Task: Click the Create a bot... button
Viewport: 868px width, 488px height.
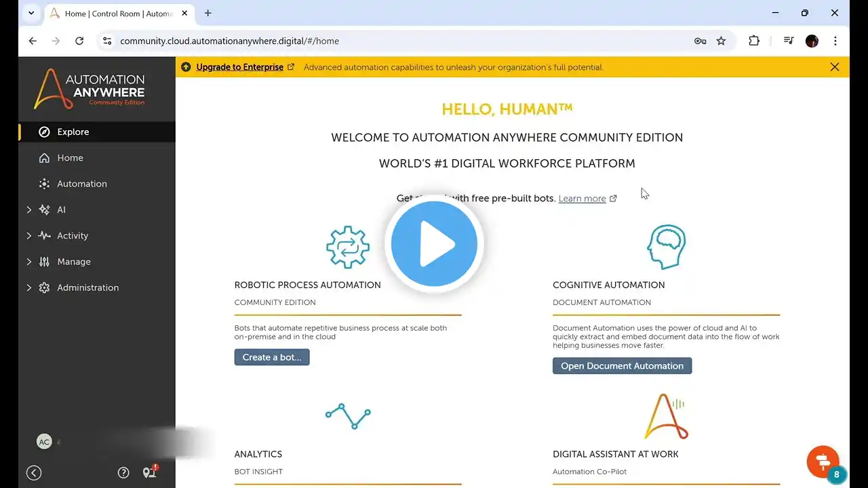Action: tap(272, 357)
